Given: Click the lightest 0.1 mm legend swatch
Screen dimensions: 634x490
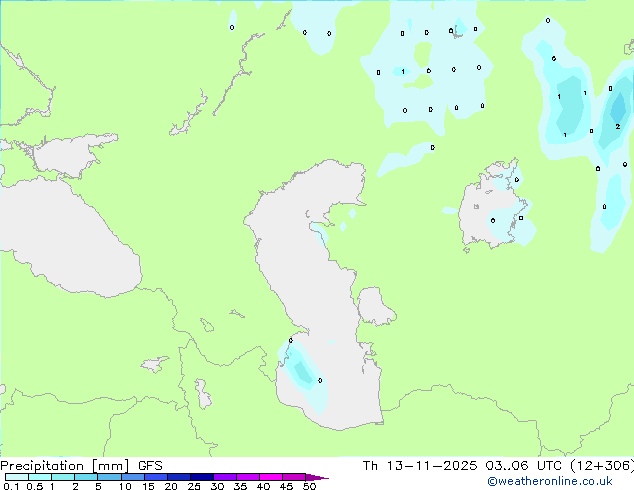Looking at the screenshot, I should [x=17, y=477].
